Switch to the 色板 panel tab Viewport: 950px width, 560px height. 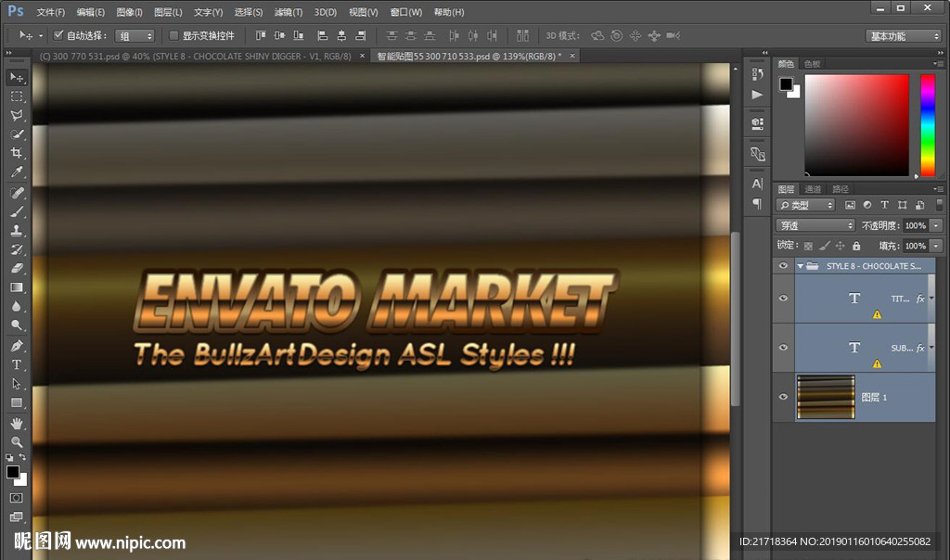pos(812,64)
